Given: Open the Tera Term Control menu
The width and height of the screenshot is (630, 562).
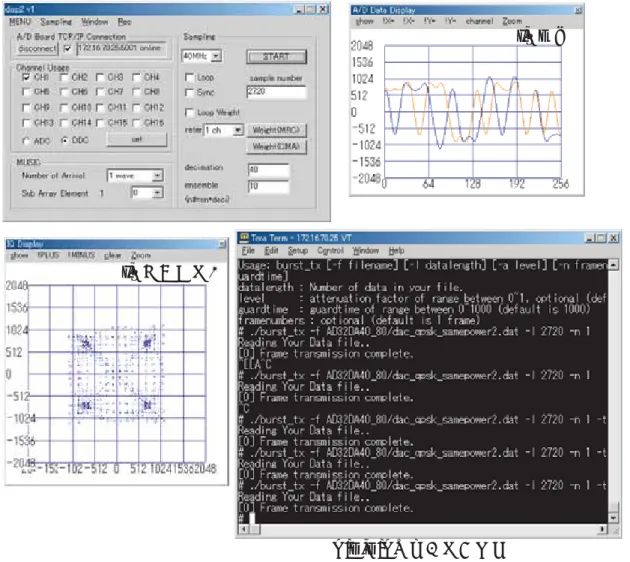Looking at the screenshot, I should pyautogui.click(x=330, y=251).
